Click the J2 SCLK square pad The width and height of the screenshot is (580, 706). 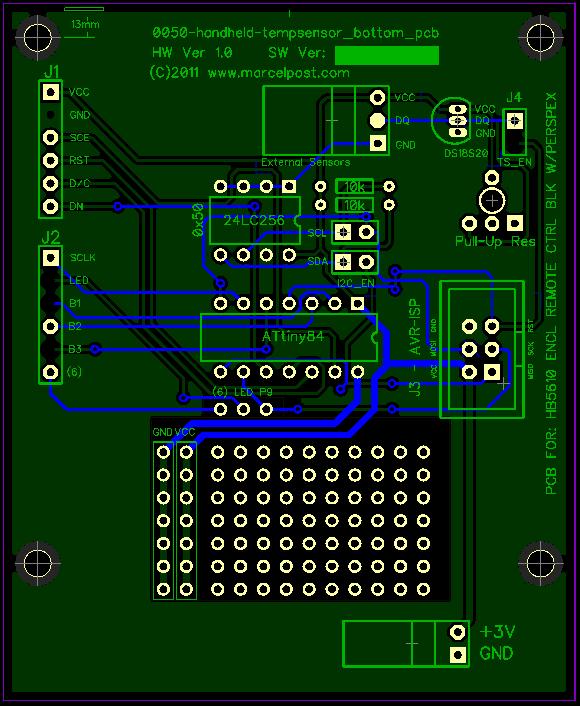(50, 258)
